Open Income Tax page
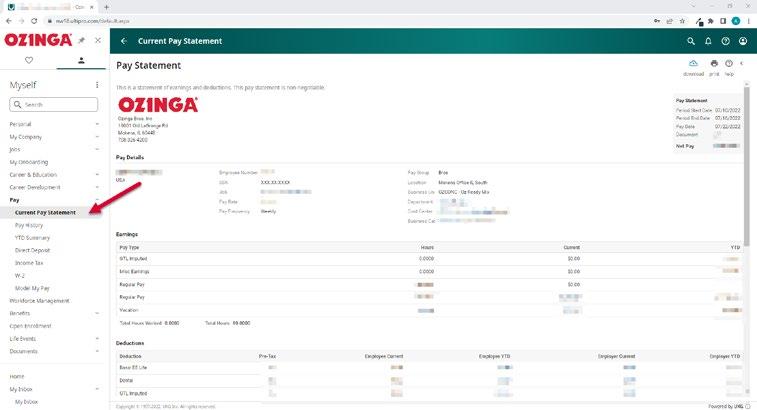 tap(29, 263)
